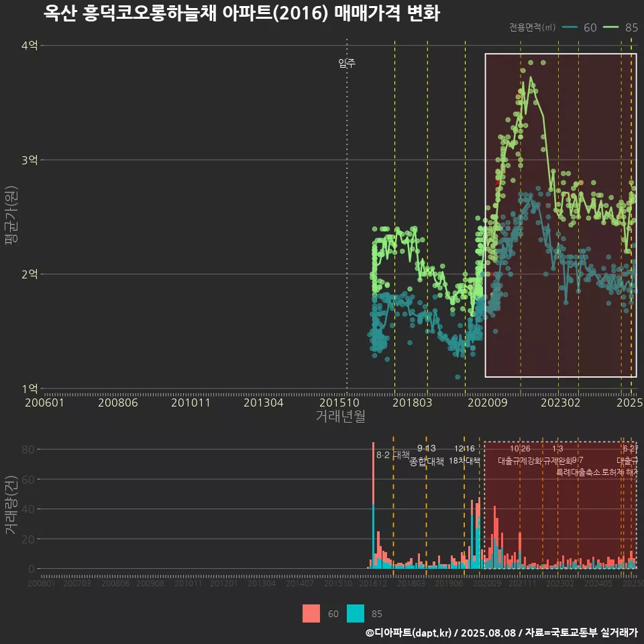Click the 202111 volume chart x-axis label
This screenshot has height=644, width=644.
523,583
